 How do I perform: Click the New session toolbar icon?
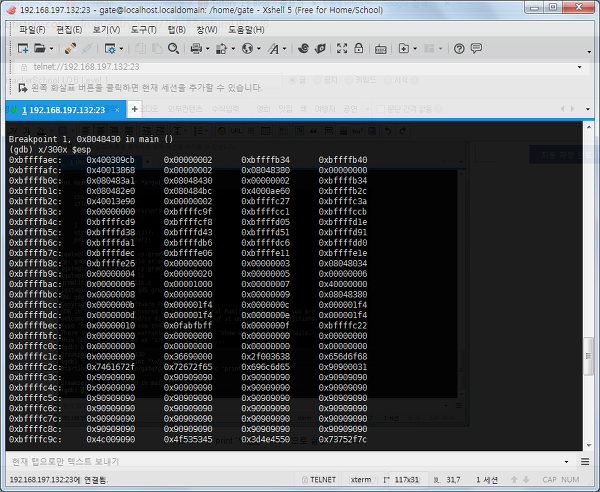pyautogui.click(x=23, y=49)
